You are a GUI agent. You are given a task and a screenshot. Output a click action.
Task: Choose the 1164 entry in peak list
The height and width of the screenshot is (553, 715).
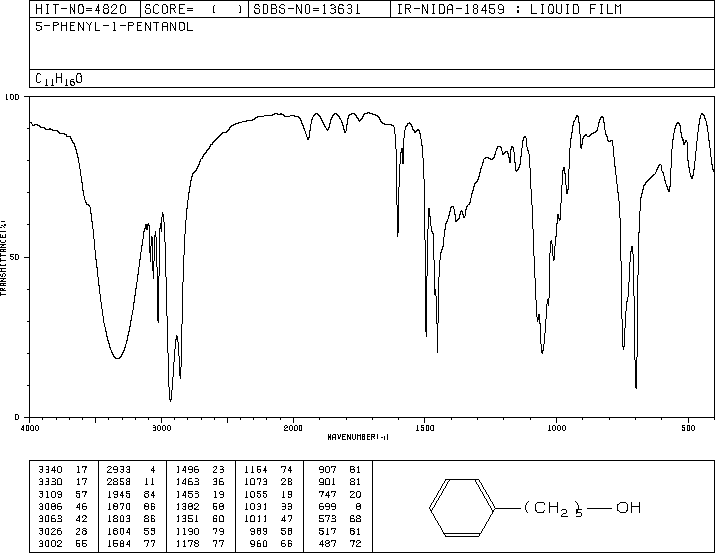255,469
